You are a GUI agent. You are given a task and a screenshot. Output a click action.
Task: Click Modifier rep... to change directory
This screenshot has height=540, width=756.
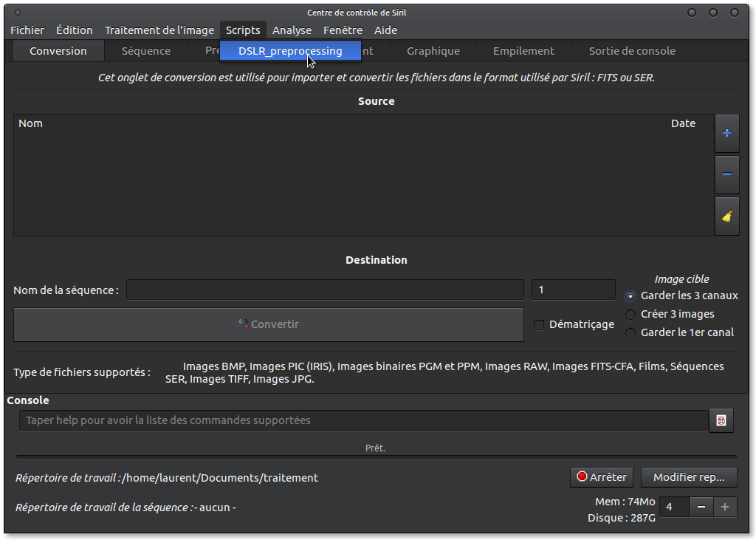click(688, 477)
